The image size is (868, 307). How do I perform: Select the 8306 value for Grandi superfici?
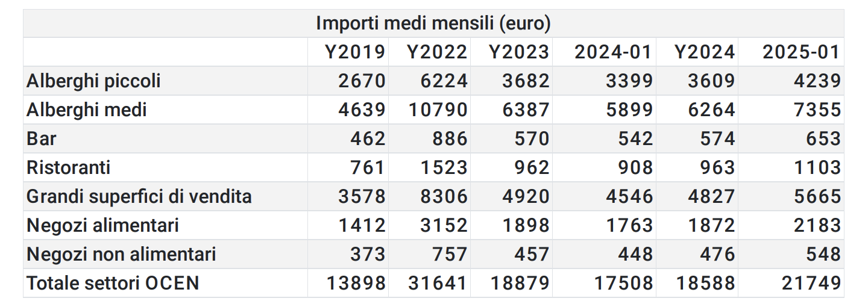(x=443, y=196)
